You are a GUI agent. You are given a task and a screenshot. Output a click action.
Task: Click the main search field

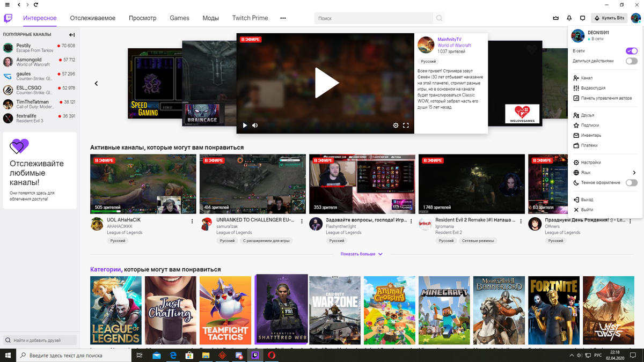[374, 18]
